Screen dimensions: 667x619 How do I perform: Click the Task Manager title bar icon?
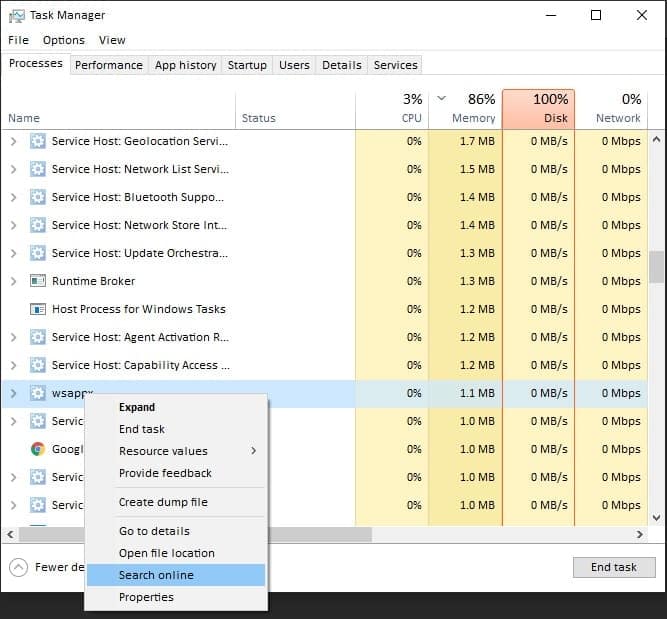tap(17, 16)
